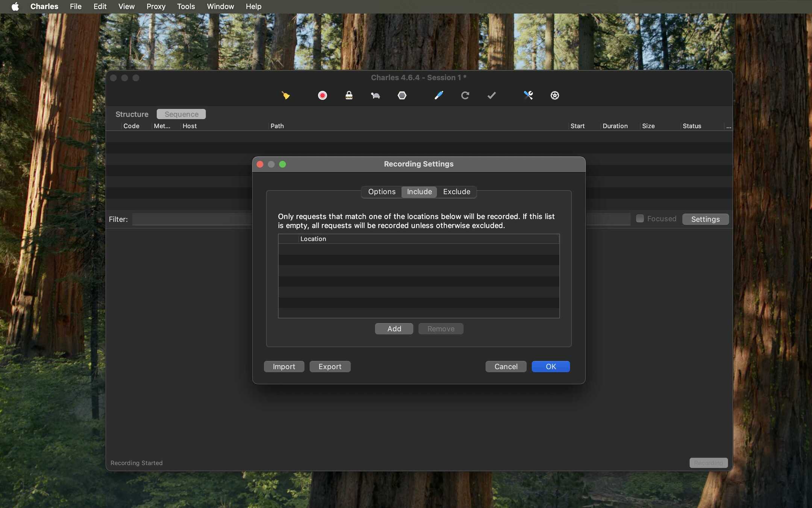Click the Filter input field
The height and width of the screenshot is (508, 812).
[381, 219]
